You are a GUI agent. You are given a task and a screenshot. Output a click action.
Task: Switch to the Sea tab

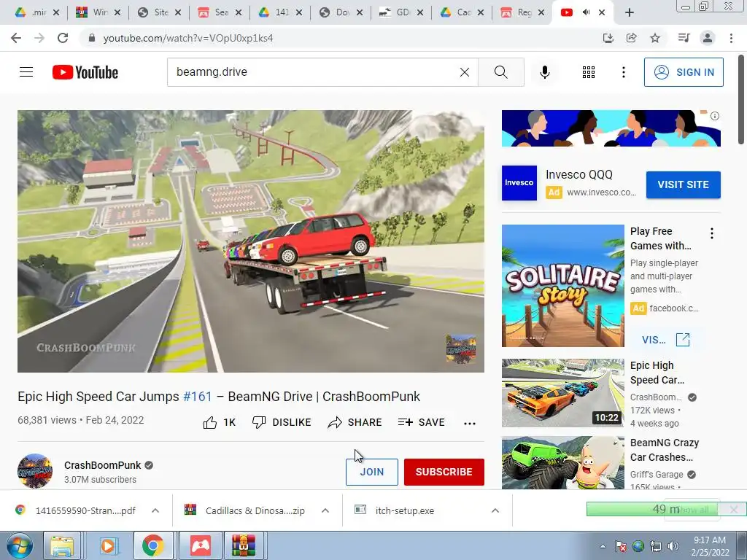[x=220, y=12]
